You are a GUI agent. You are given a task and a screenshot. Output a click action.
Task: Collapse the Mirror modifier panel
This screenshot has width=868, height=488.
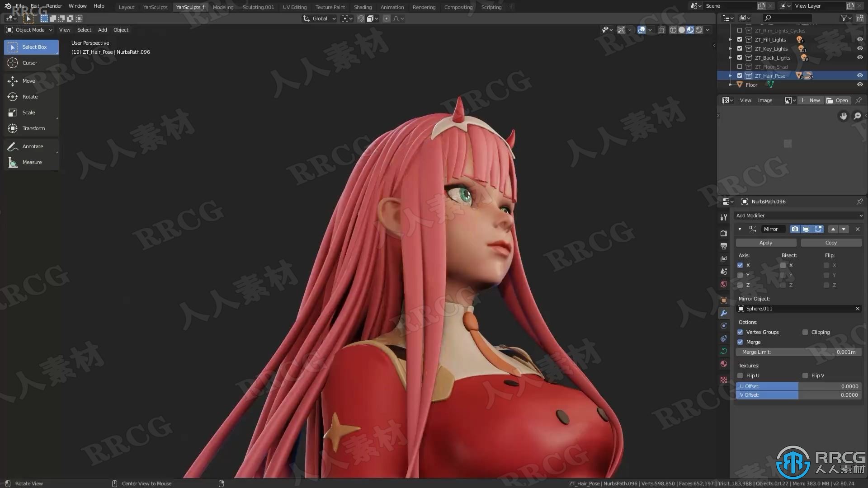[x=740, y=229]
